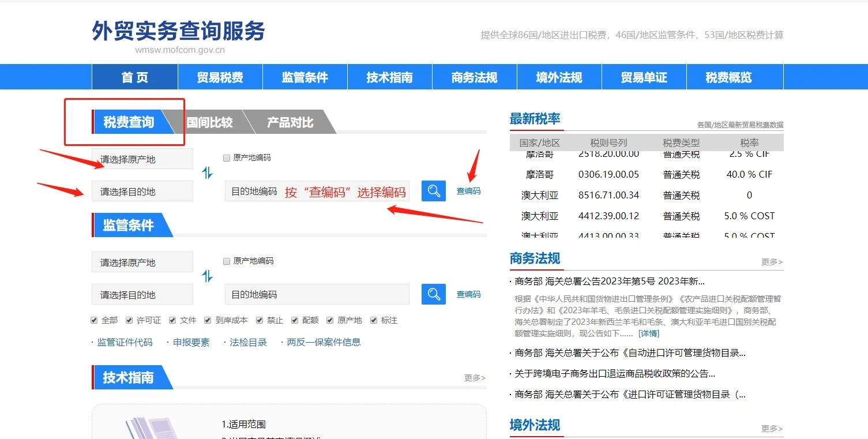The height and width of the screenshot is (439, 868).
Task: Click the search magnifier in 监管条件
Action: click(434, 294)
